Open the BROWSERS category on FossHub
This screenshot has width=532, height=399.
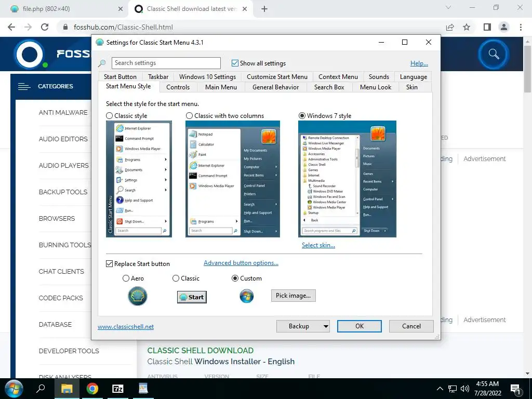(x=57, y=219)
